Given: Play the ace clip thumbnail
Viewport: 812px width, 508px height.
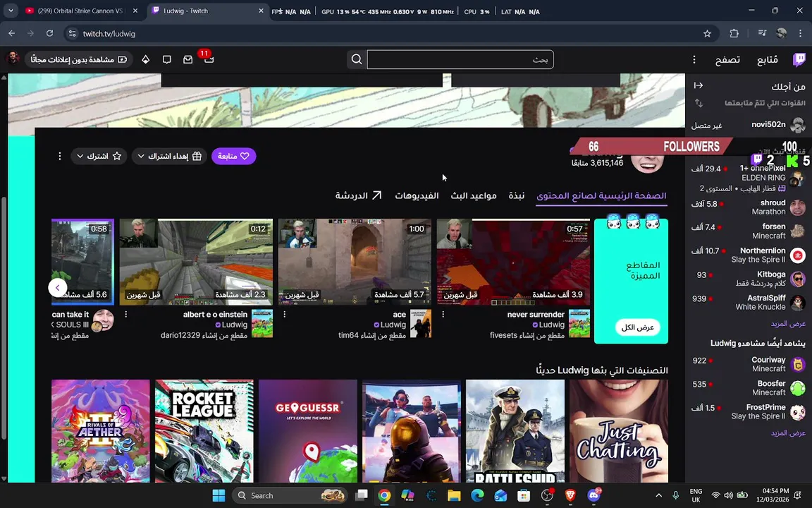Looking at the screenshot, I should (355, 262).
